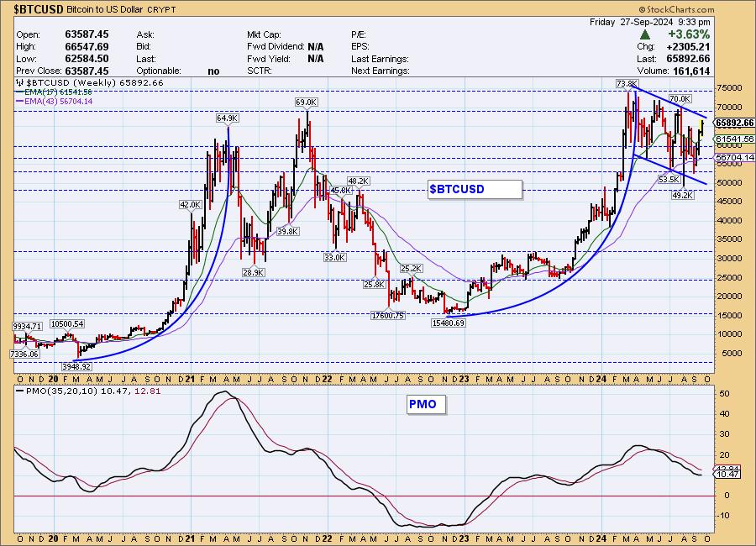Click the 65892.66 tag on right price axis
756x546 pixels.
734,123
